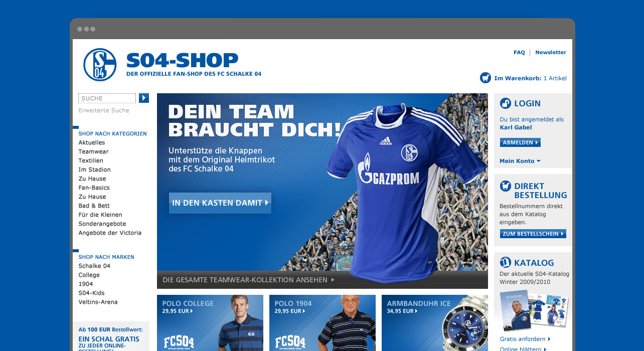Open the gesamte Teamwear-Kollektion ansehen bar
Image resolution: width=644 pixels, height=351 pixels.
(x=323, y=280)
